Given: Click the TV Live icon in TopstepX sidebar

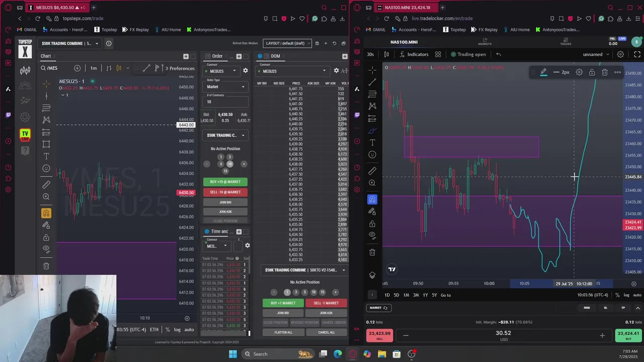Looking at the screenshot, I should tap(25, 134).
